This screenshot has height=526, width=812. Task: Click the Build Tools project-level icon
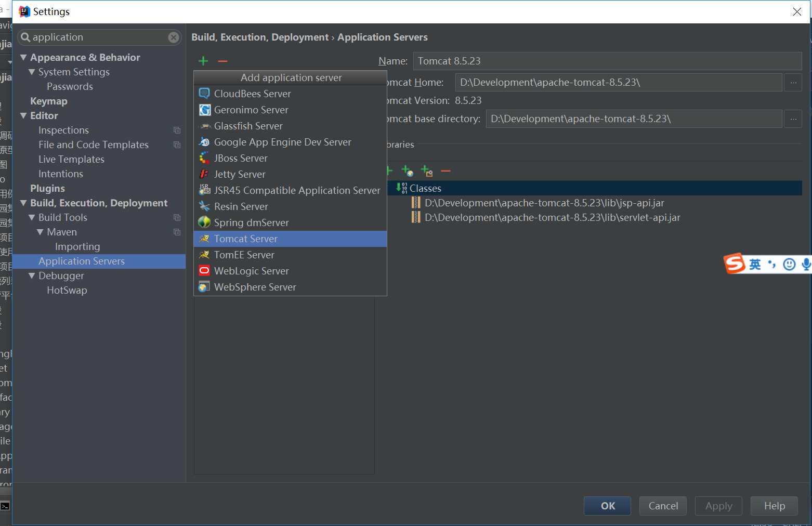click(x=177, y=218)
